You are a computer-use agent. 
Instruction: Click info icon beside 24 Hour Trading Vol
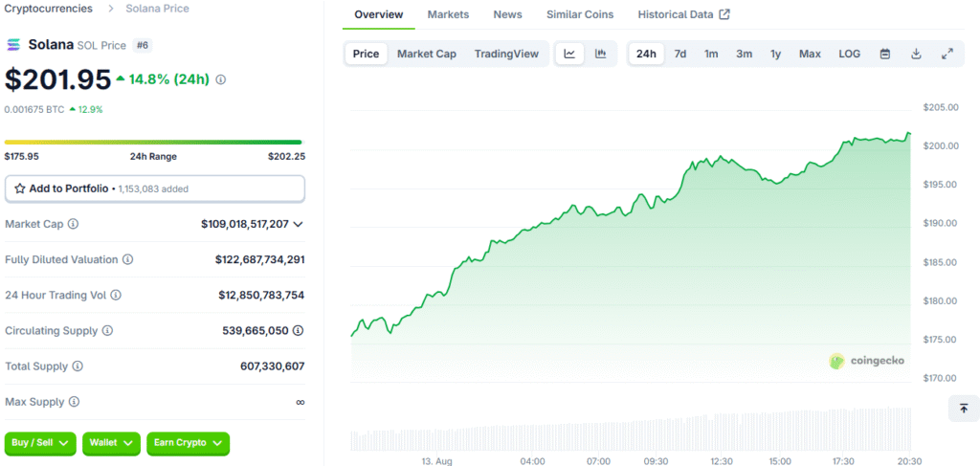tap(116, 295)
